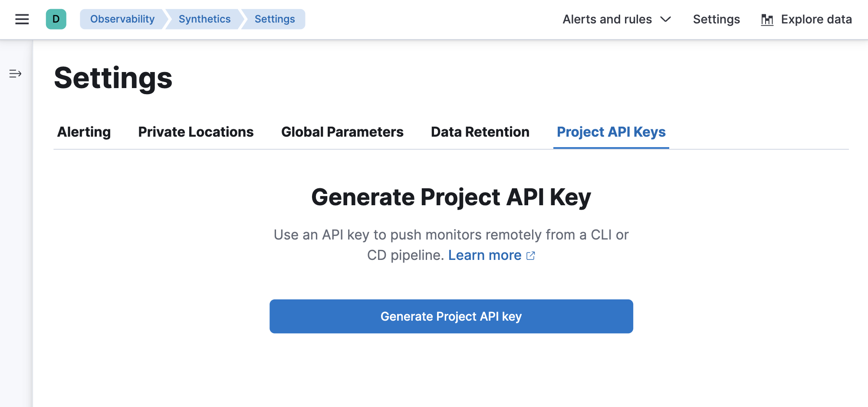The image size is (868, 407).
Task: Click the external link icon beside Learn more
Action: click(x=531, y=256)
